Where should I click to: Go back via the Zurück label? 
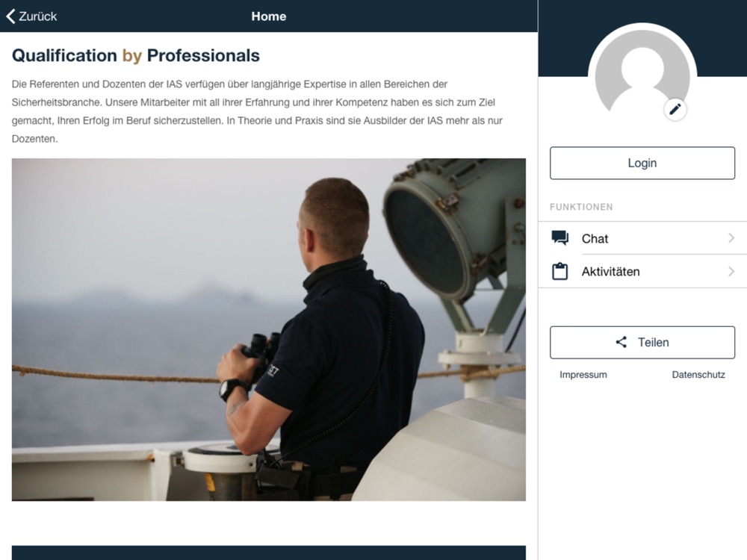click(37, 16)
